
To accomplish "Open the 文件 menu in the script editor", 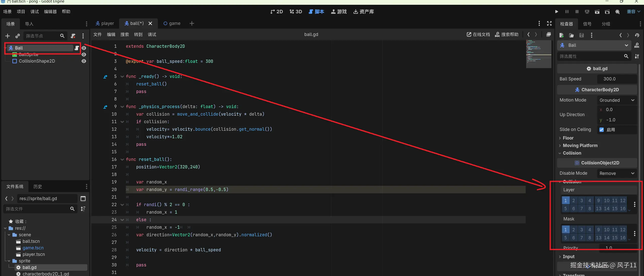I will [97, 34].
